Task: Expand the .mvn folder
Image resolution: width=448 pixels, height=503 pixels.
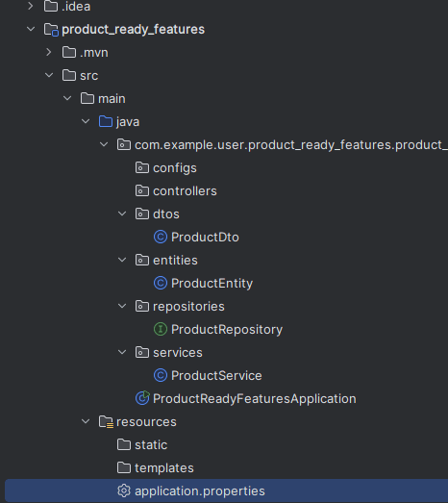Action: (x=49, y=52)
